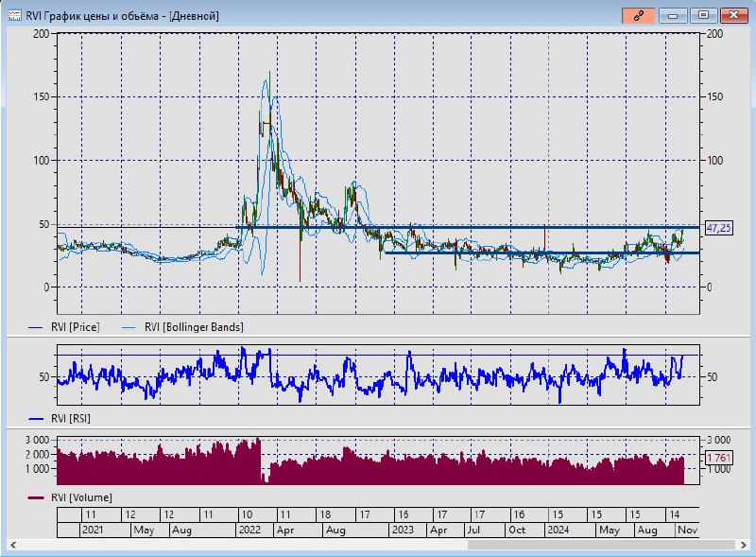
Task: Select the RVI [RSI] legend entry
Action: coord(60,419)
